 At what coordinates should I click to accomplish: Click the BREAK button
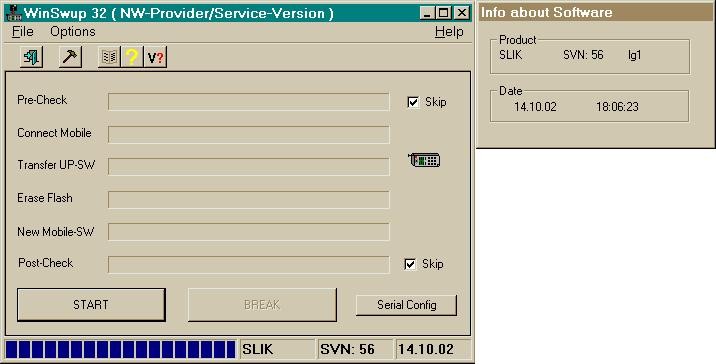[x=262, y=305]
